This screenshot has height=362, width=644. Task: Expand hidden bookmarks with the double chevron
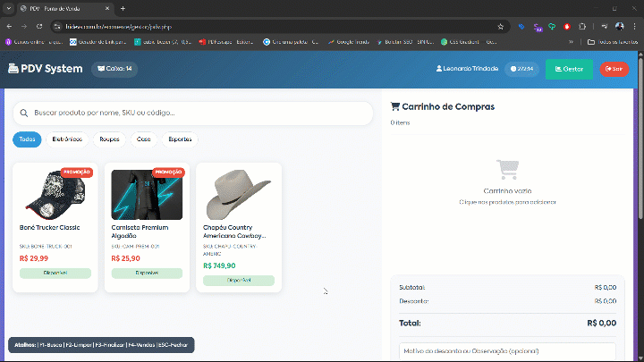click(x=571, y=42)
